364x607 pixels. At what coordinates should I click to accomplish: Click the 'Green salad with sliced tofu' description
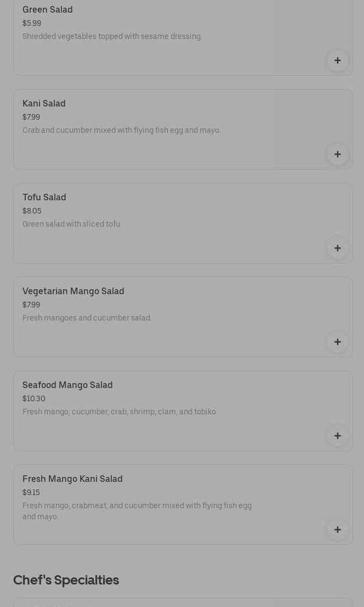(72, 224)
